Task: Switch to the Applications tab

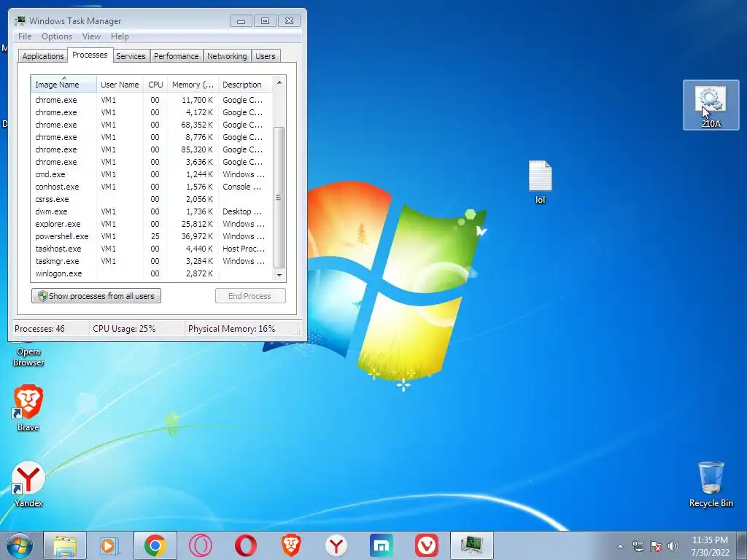Action: click(43, 56)
